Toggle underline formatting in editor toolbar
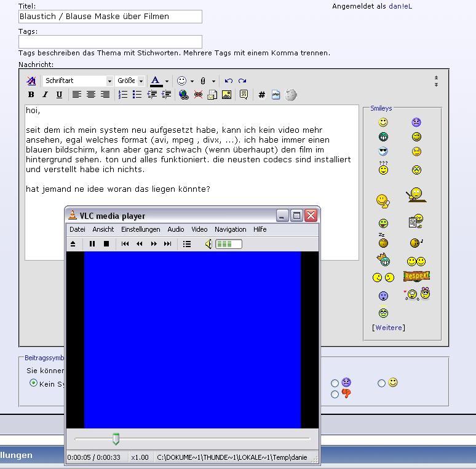The image size is (476, 469). click(59, 95)
